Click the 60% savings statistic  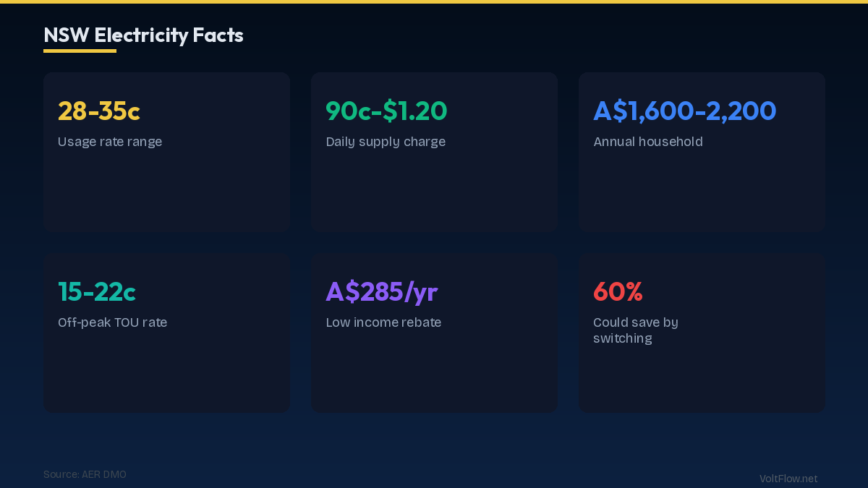tap(618, 292)
